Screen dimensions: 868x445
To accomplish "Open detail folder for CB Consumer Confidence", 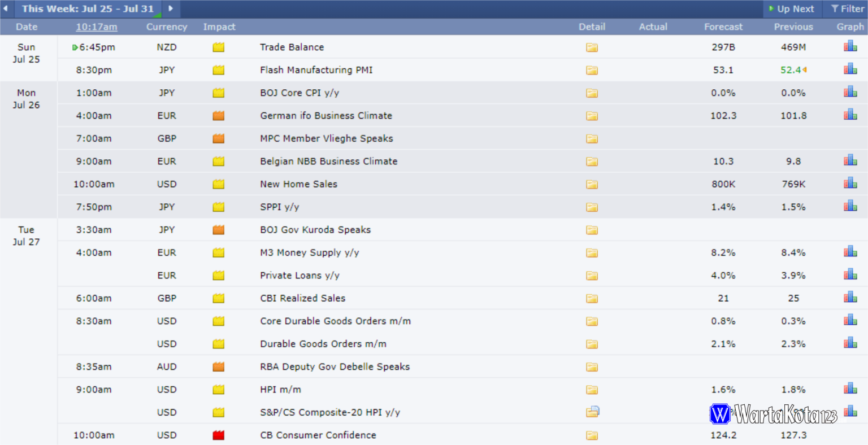I will 592,435.
